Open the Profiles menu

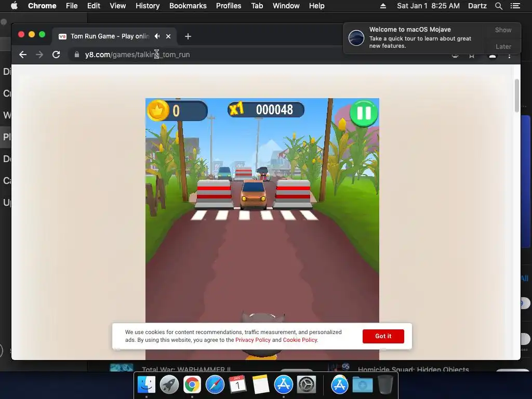click(x=229, y=6)
